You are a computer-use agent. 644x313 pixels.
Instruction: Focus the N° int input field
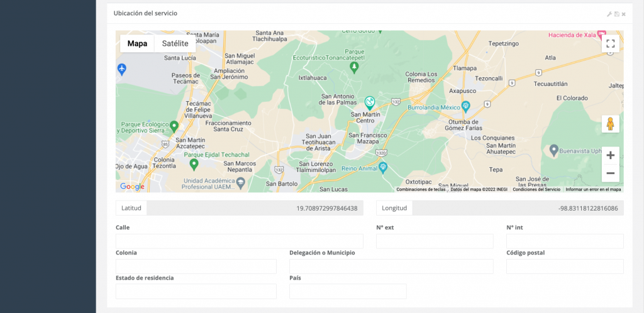point(565,241)
